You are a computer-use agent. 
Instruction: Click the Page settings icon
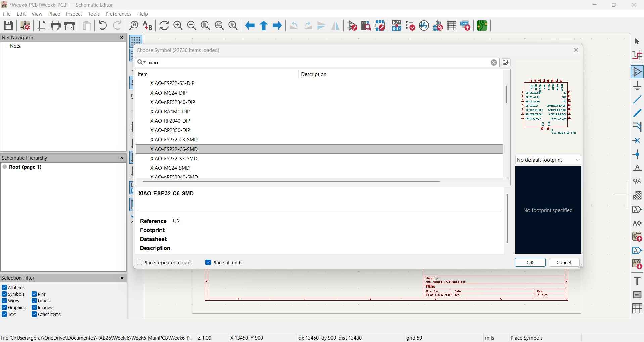42,26
